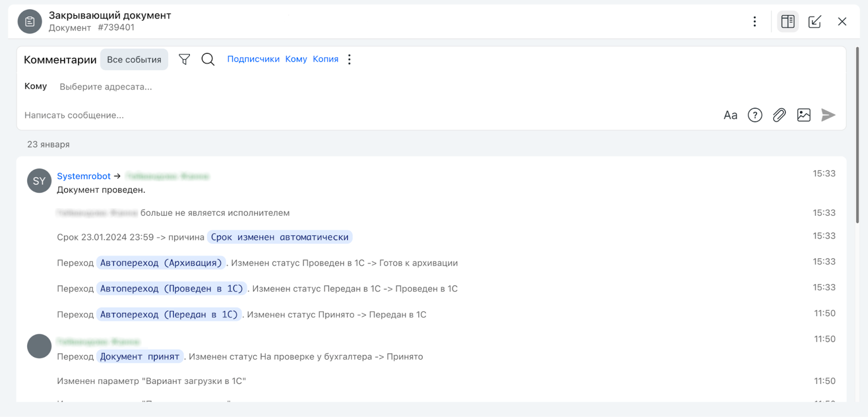This screenshot has height=417, width=868.
Task: Focus the "Написать сообщение..." message field
Action: point(74,115)
